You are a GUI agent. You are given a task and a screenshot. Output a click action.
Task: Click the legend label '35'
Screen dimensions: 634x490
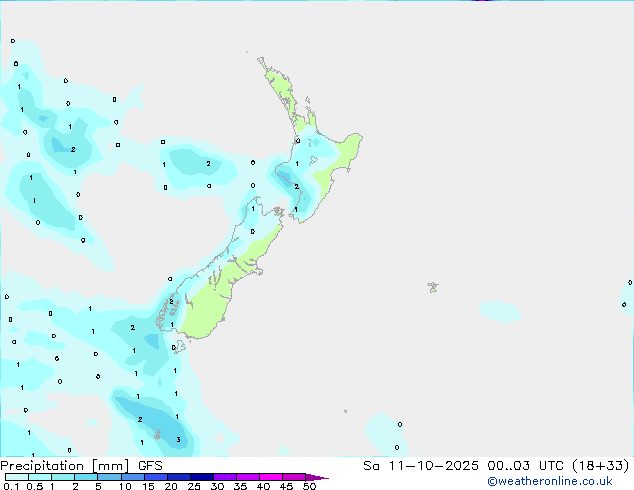[240, 486]
